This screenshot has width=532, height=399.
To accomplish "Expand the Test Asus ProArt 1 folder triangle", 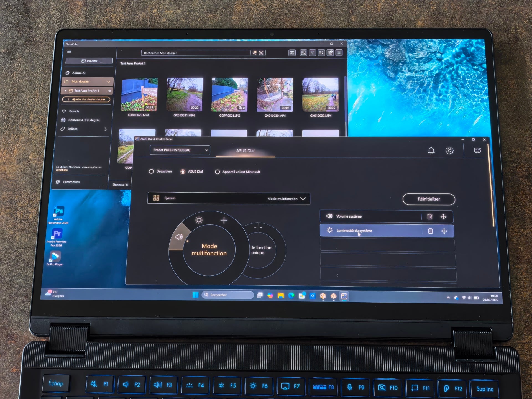I will click(x=66, y=91).
